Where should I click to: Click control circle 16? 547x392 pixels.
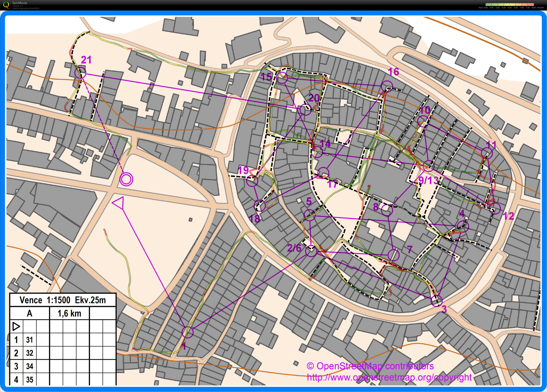[x=387, y=86]
